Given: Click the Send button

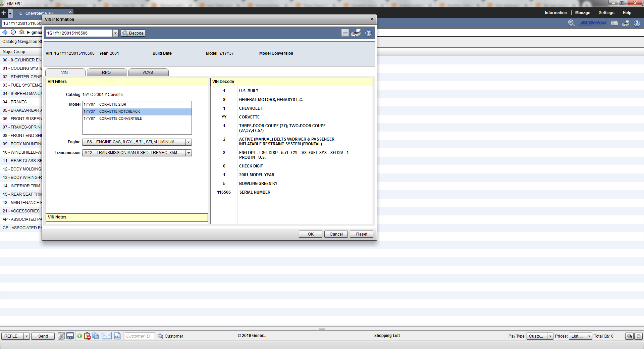Looking at the screenshot, I should click(x=43, y=336).
